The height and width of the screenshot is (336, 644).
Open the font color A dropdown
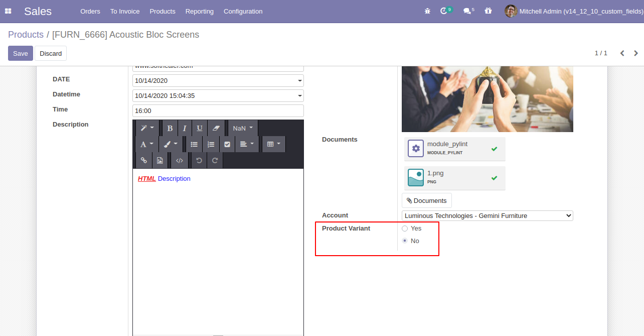coord(147,144)
